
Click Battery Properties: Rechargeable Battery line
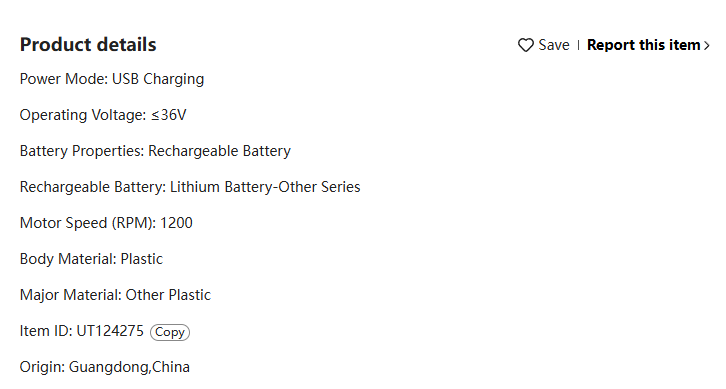[155, 151]
